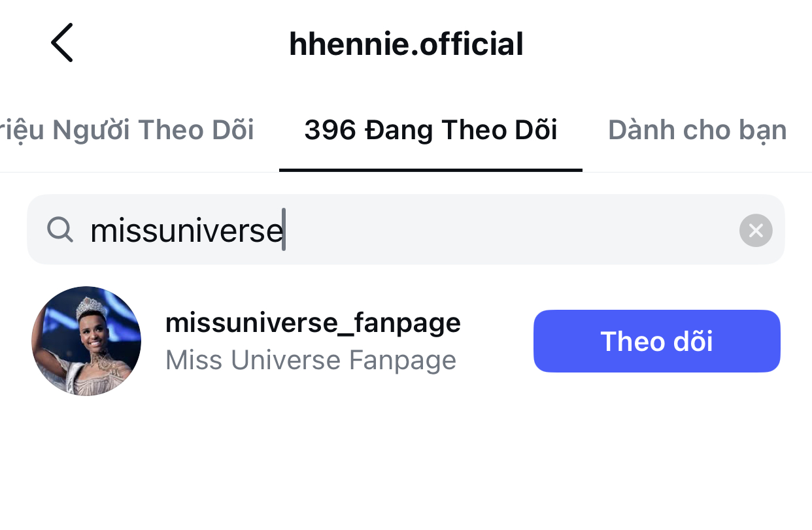The image size is (812, 530).
Task: Return to hhennie.official profile via chevron
Action: tap(61, 43)
